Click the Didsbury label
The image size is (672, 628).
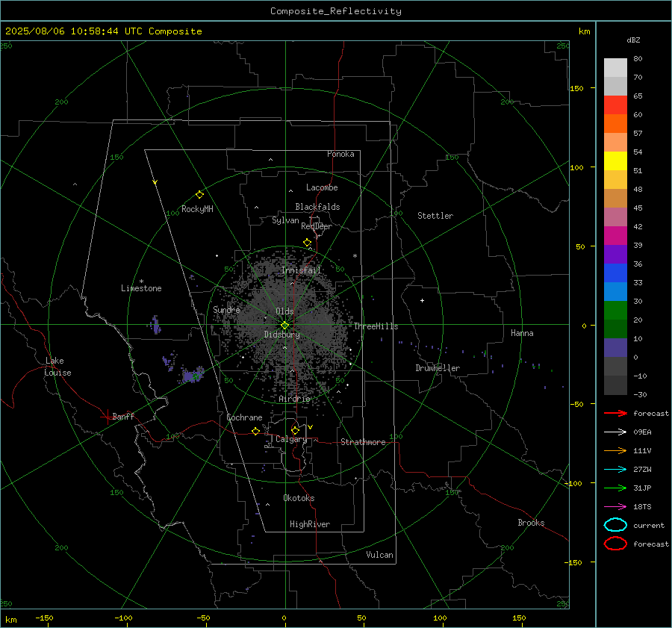tap(281, 335)
